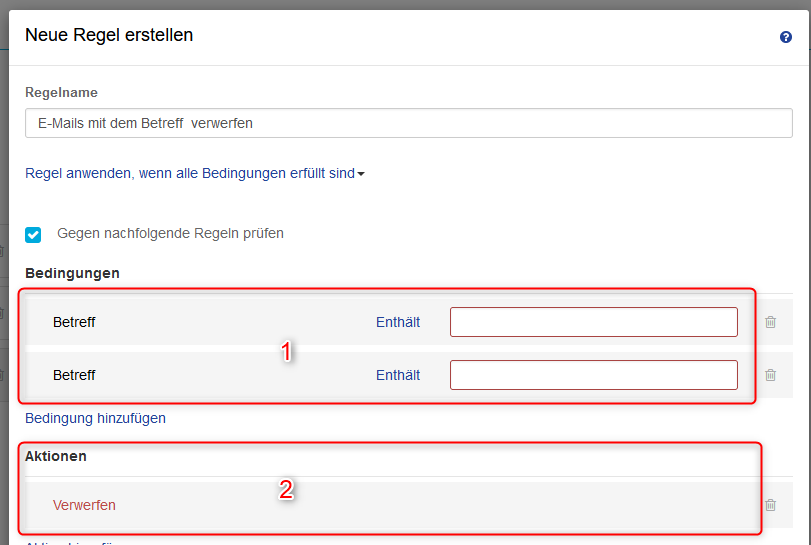Screen dimensions: 811x545
Task: Toggle the 'Gegen nachfolgende Regeln prüfen' checkbox
Action: coord(34,235)
